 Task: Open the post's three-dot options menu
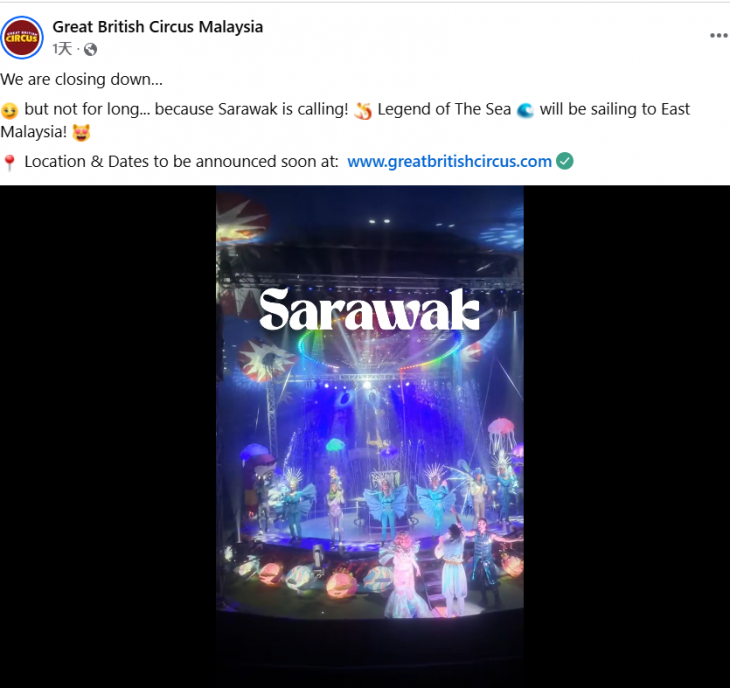point(718,35)
